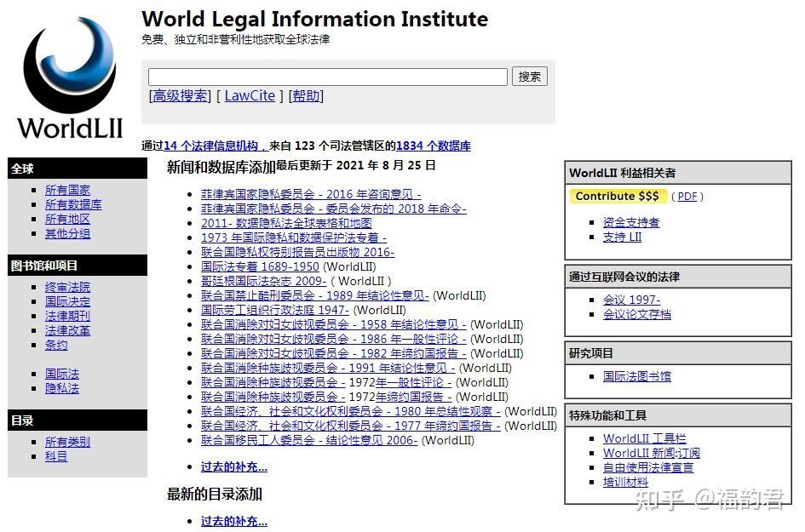Screen dimensions: 805x532
Task: Open 终审法院 under 图书馆和项目
Action: (68, 287)
